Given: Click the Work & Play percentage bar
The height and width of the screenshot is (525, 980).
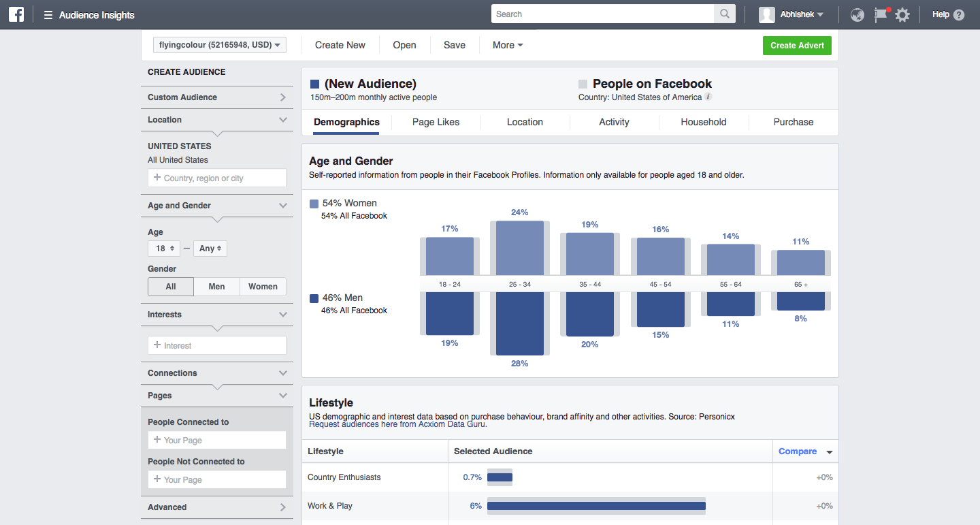Looking at the screenshot, I should point(596,506).
